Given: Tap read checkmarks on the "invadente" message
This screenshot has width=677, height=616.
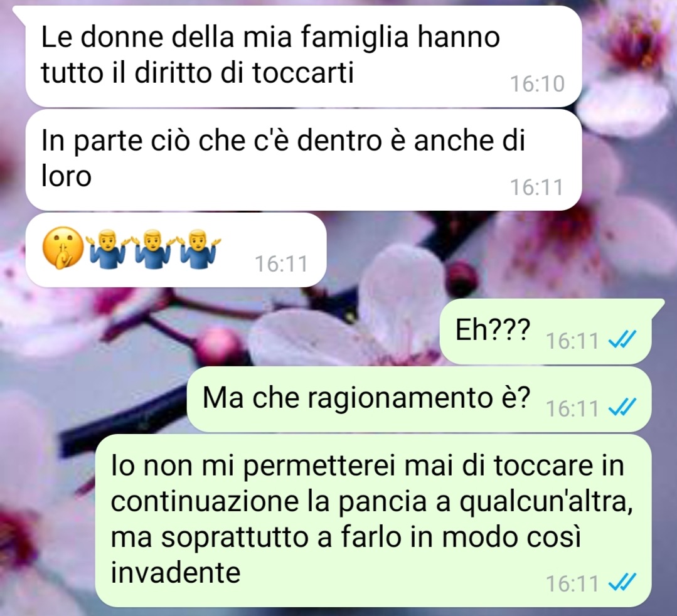Looking at the screenshot, I should point(622,583).
